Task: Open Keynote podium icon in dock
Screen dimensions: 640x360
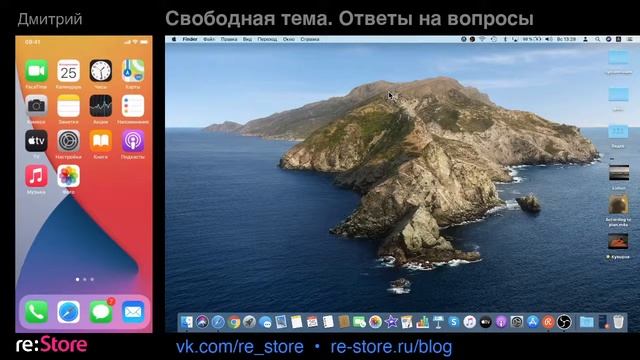Action: coord(438,322)
